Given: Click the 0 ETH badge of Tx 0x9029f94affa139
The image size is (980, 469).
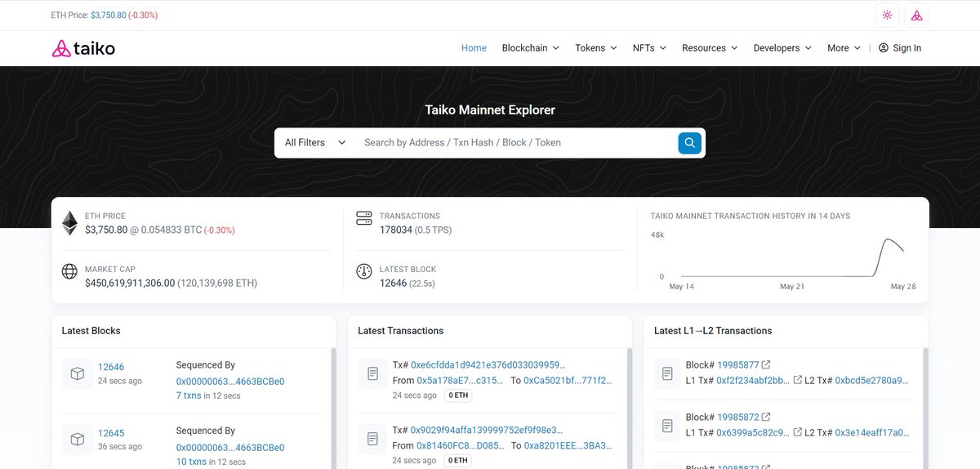Looking at the screenshot, I should pos(457,461).
